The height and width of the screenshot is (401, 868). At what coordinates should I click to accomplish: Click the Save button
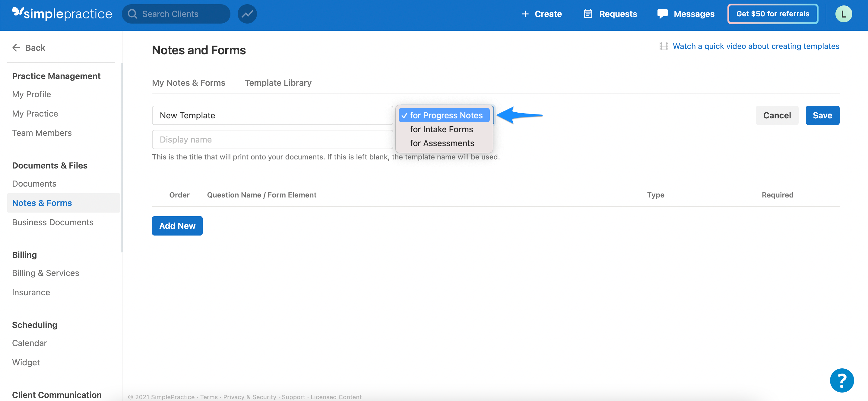[x=822, y=115]
